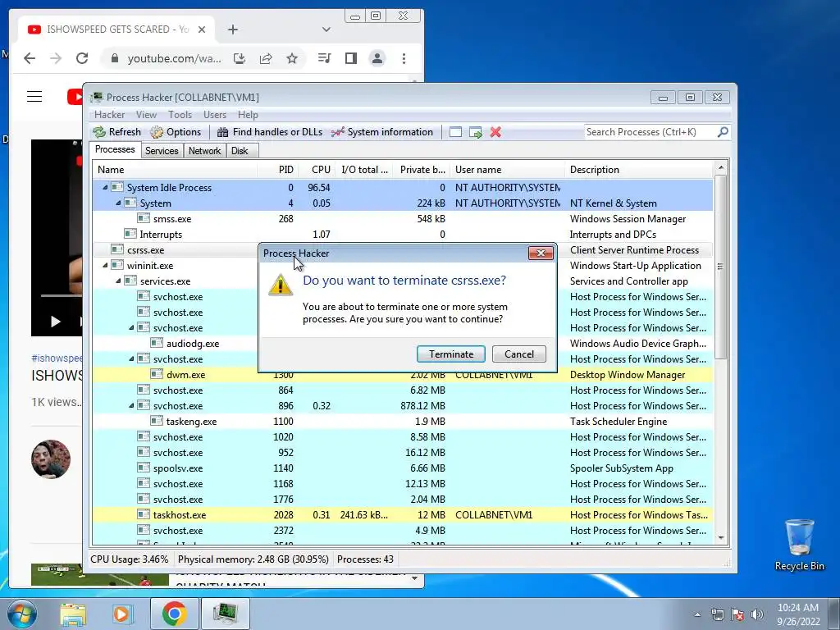This screenshot has width=840, height=630.
Task: Click the find window and thread icon
Action: [475, 132]
